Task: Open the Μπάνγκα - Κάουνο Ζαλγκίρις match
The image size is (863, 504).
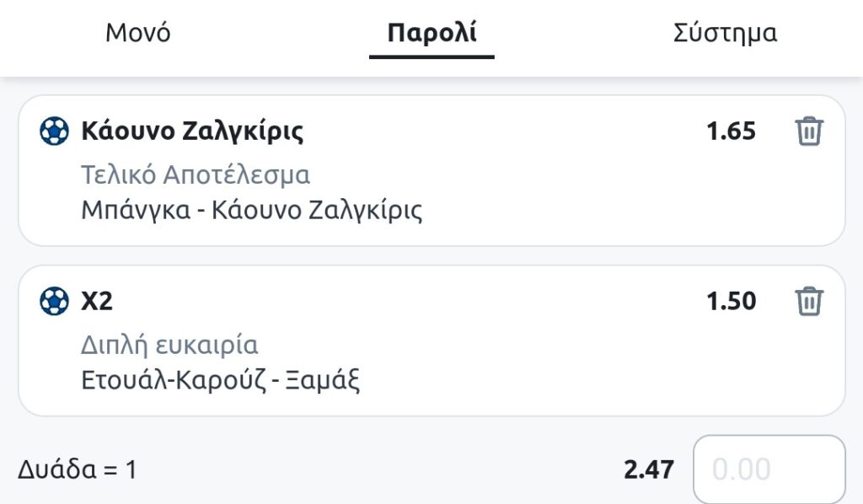Action: point(252,210)
